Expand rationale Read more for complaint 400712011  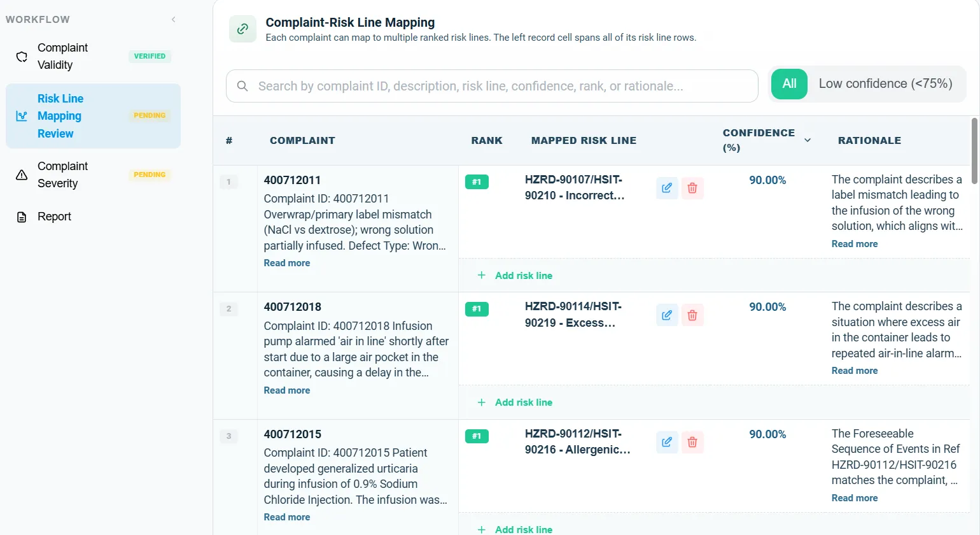click(855, 244)
